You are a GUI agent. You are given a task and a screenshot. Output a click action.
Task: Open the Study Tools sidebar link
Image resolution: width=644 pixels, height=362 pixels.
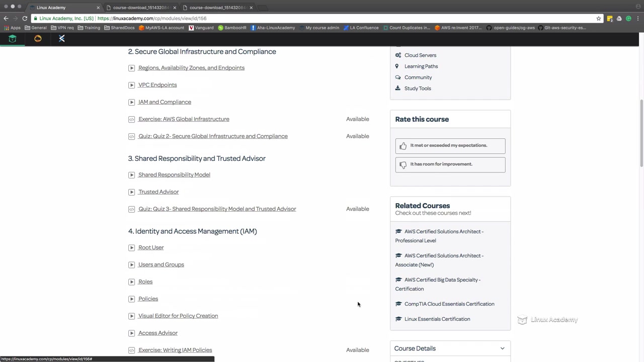(418, 88)
